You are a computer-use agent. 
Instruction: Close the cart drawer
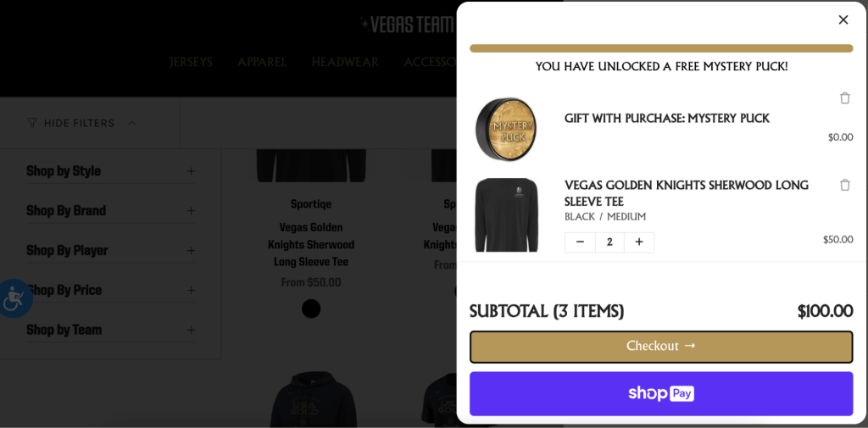pyautogui.click(x=843, y=19)
